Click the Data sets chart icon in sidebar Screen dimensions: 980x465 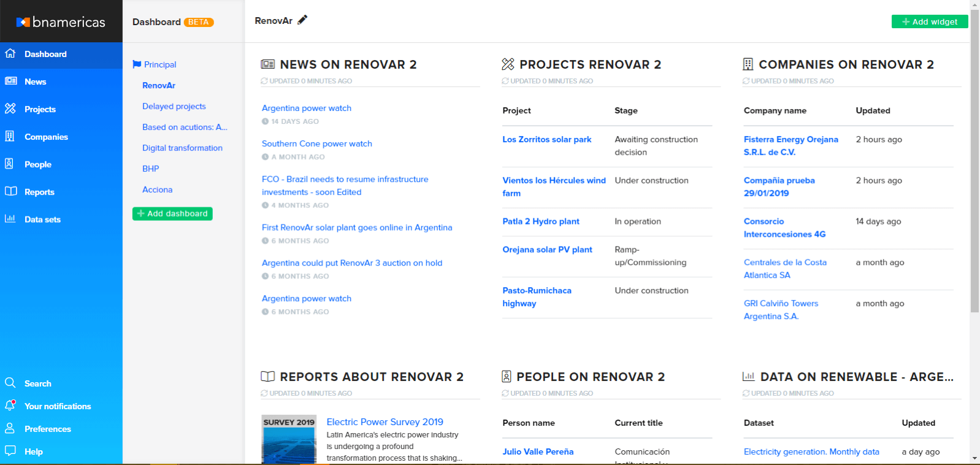(x=10, y=218)
